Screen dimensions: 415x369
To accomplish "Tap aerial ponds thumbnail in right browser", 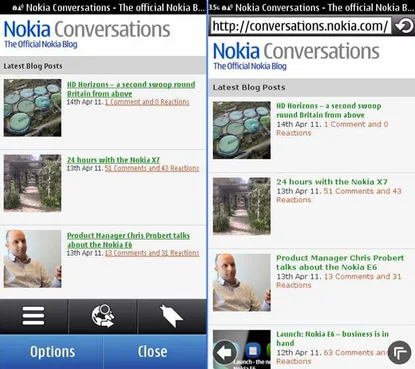I will pos(242,130).
